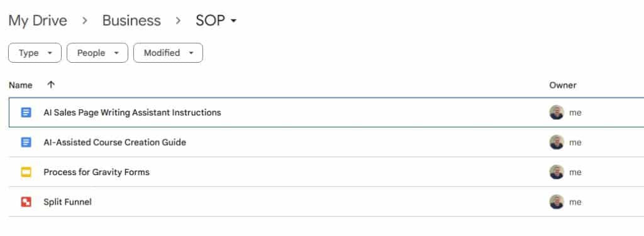Sort the list by Name column header
The height and width of the screenshot is (236, 644).
pyautogui.click(x=21, y=85)
